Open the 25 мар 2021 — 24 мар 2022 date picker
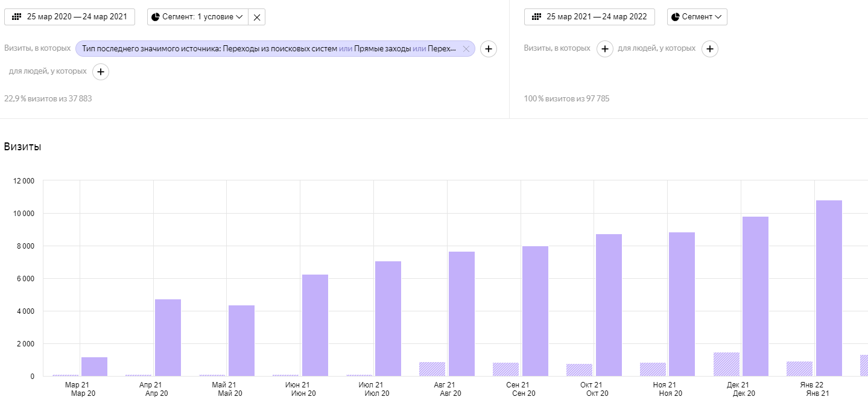The image size is (868, 417). [589, 17]
